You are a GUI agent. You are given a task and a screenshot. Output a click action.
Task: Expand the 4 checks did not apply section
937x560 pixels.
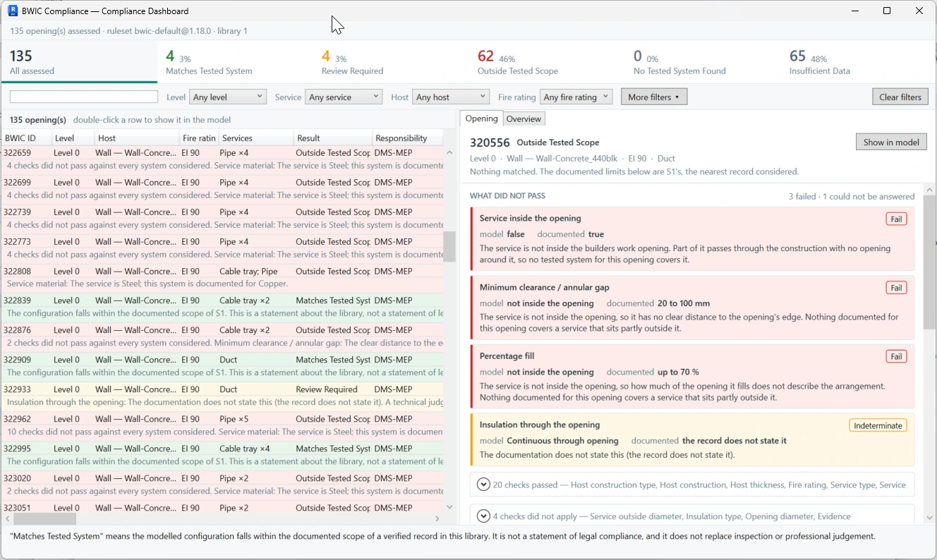tap(483, 516)
